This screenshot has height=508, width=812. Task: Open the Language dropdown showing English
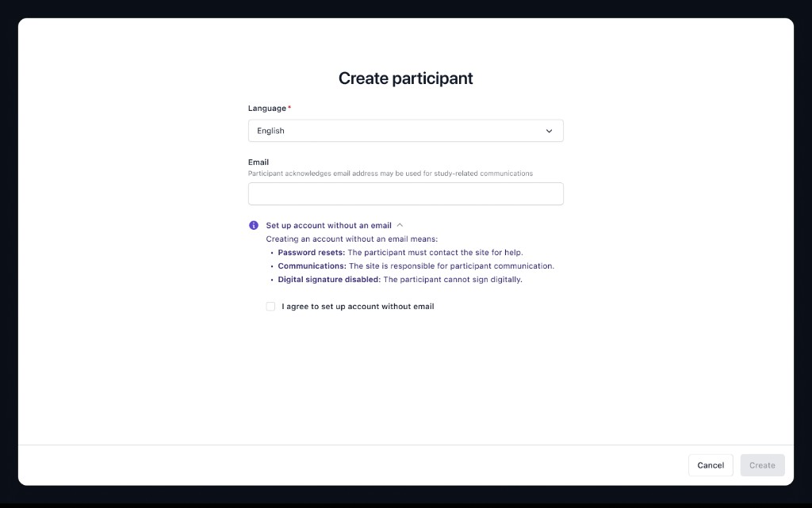(x=405, y=131)
